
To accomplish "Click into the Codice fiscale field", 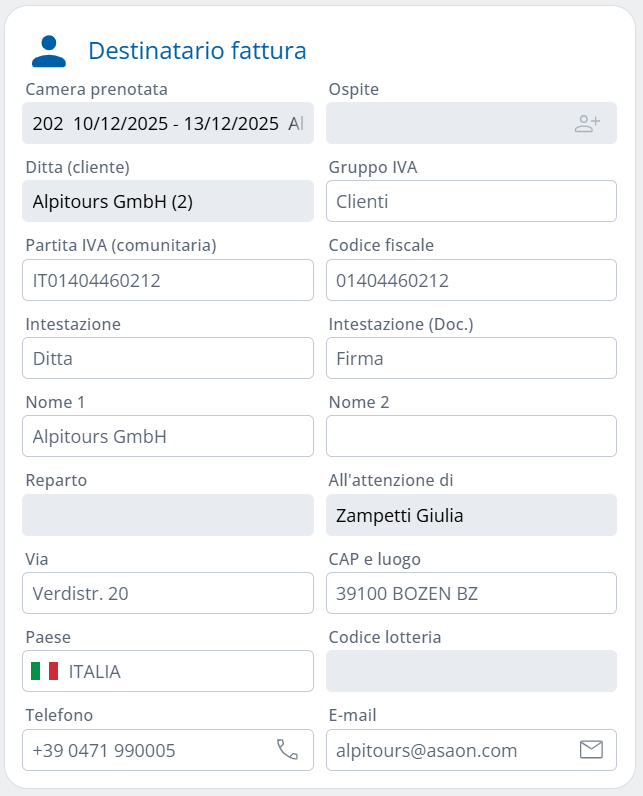I will [x=471, y=280].
